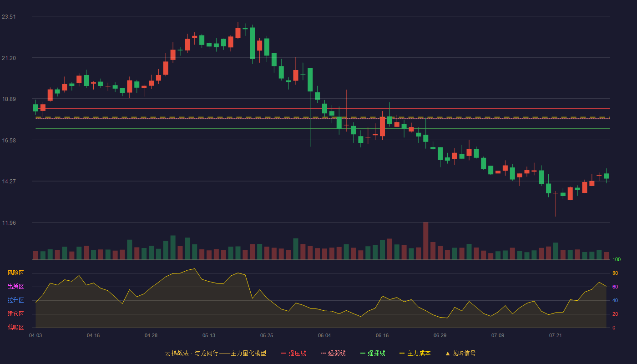The width and height of the screenshot is (637, 364).
Task: Click the 23.51 price axis label
Action: [9, 17]
